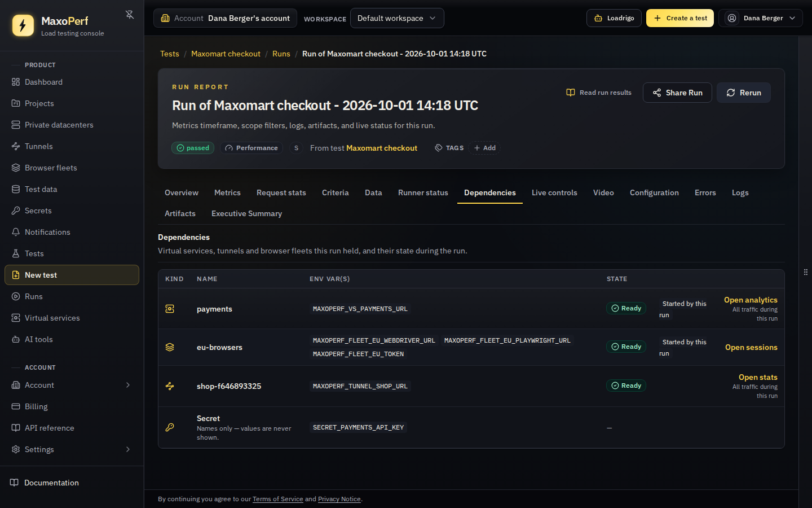Open the account selector for Dana Berger's account
The width and height of the screenshot is (812, 508).
click(226, 18)
